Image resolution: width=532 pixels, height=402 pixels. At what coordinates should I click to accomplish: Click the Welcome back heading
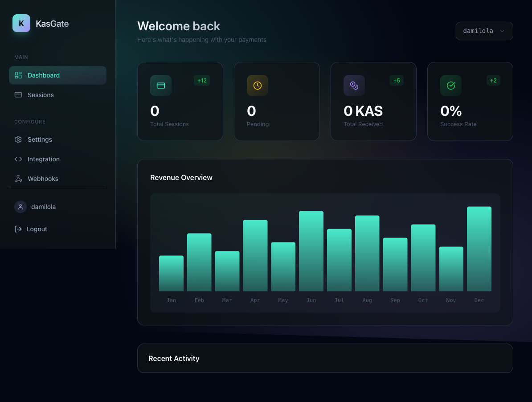(179, 26)
